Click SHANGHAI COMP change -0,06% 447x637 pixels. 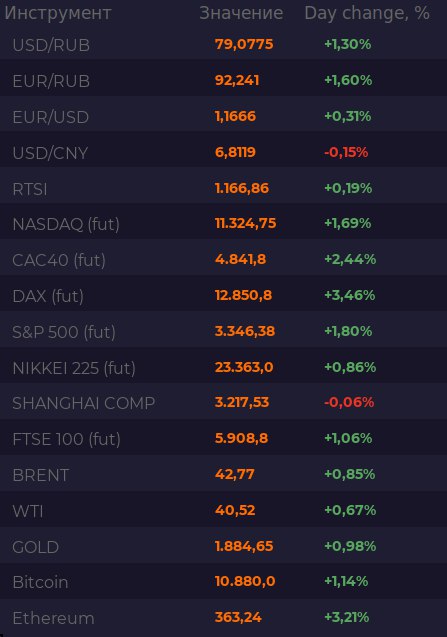coord(349,402)
